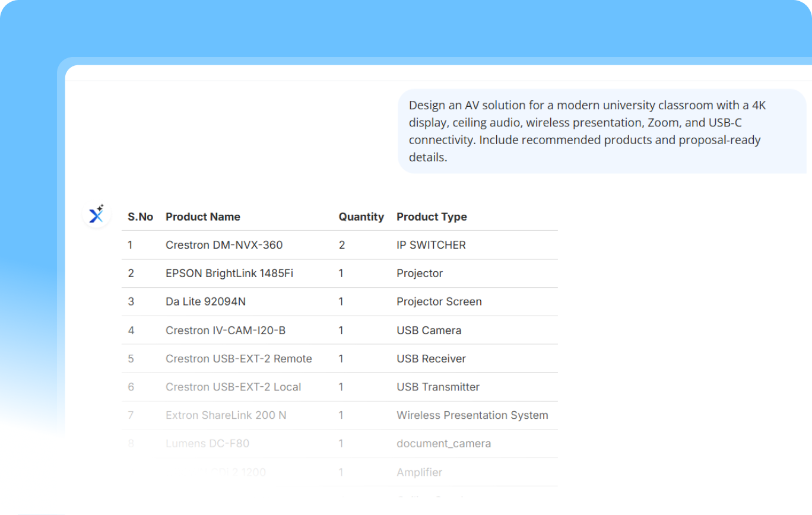Select the Crestron IV-CAM-I20-B product name
Image resolution: width=812 pixels, height=515 pixels.
coord(226,330)
